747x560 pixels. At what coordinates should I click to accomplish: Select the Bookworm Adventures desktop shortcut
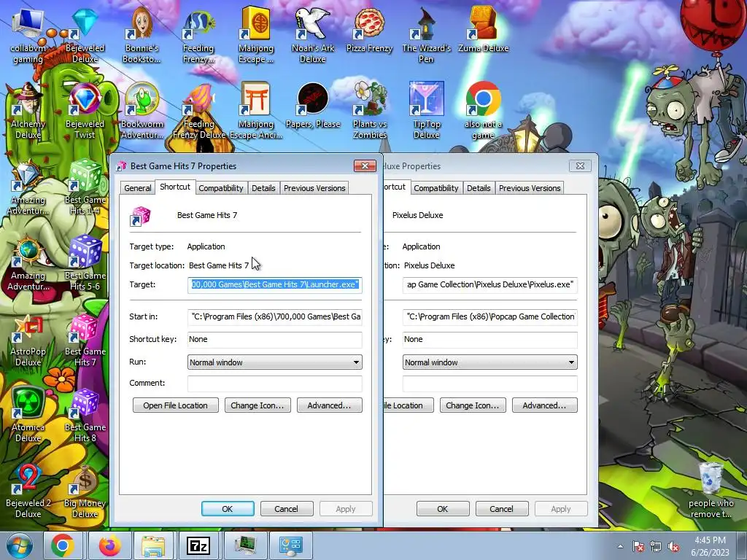[142, 112]
